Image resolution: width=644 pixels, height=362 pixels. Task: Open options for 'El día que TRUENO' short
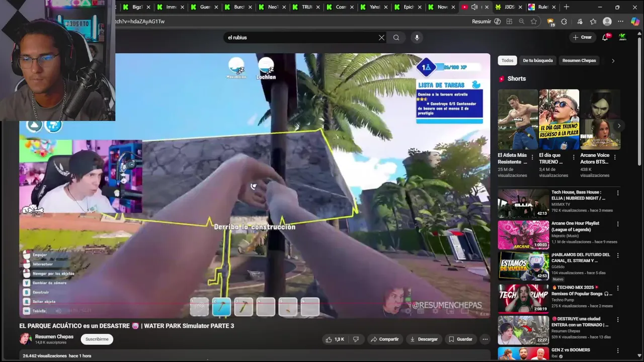click(574, 157)
